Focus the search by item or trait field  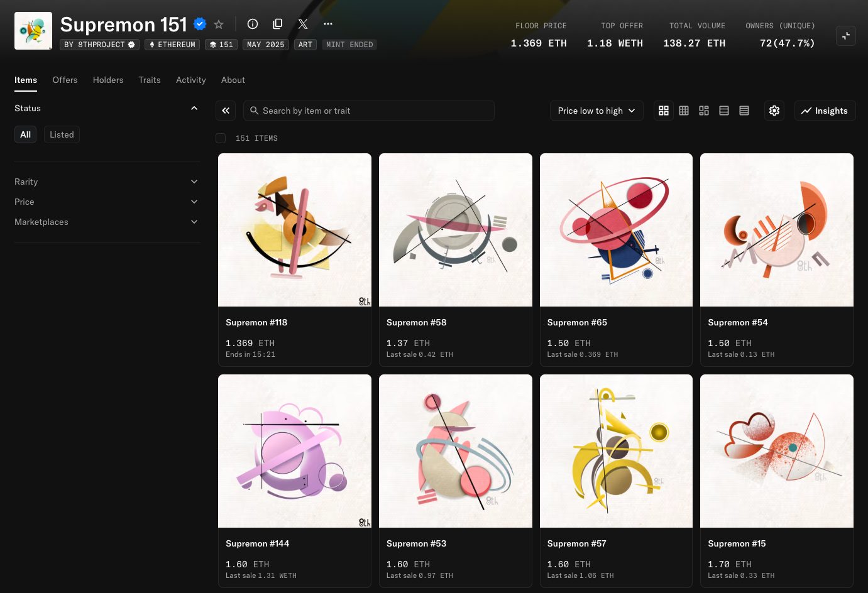pyautogui.click(x=369, y=111)
